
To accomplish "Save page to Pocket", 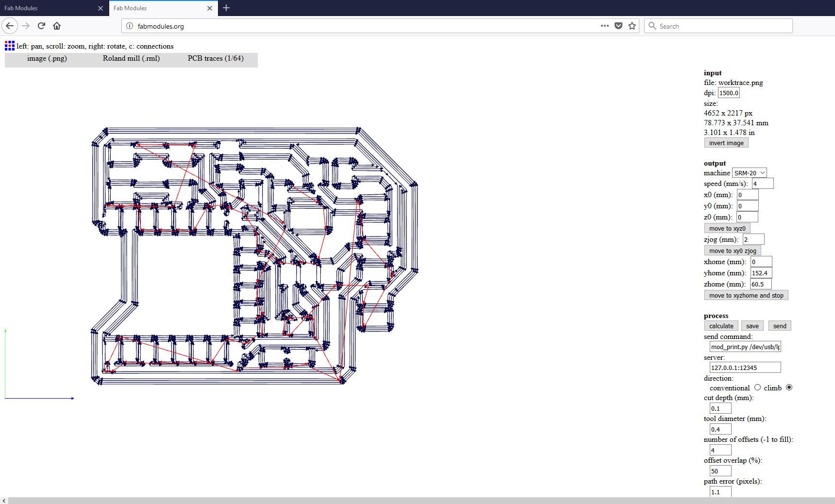I will pos(618,26).
